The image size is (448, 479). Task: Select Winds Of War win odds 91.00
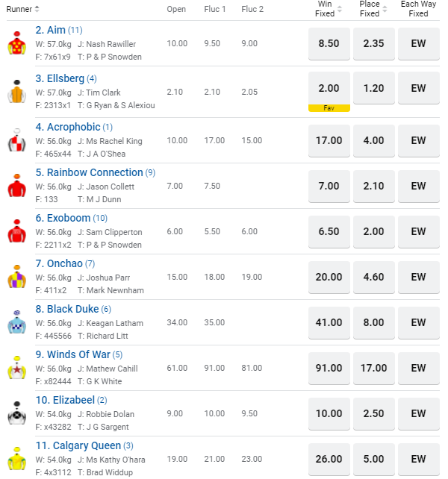pyautogui.click(x=329, y=368)
